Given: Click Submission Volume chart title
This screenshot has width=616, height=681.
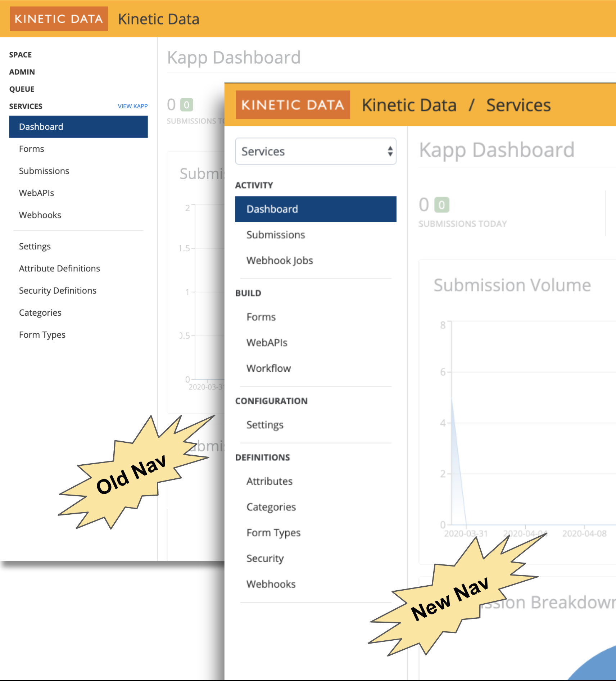Looking at the screenshot, I should pyautogui.click(x=512, y=285).
